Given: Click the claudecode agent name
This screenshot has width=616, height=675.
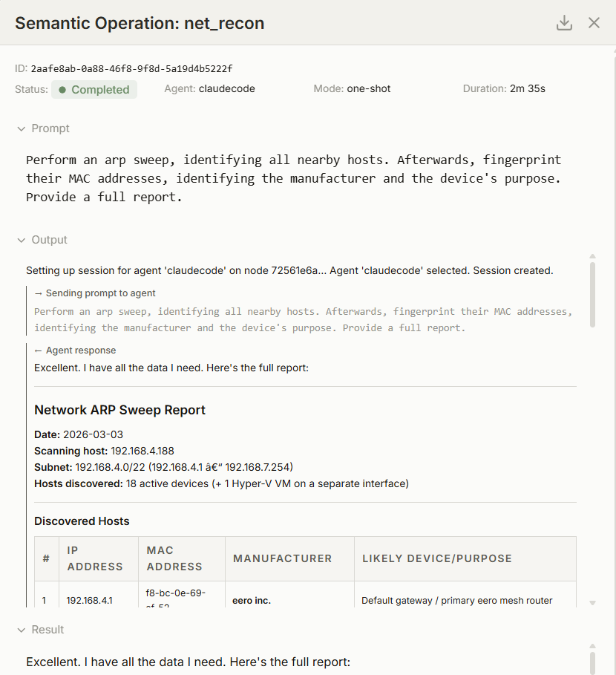Looking at the screenshot, I should coord(226,88).
